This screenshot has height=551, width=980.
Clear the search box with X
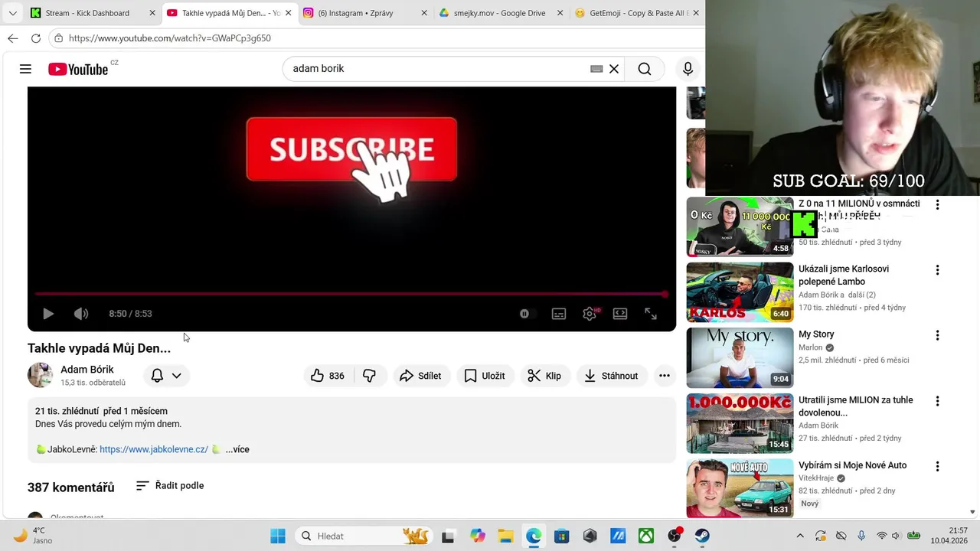tap(614, 69)
